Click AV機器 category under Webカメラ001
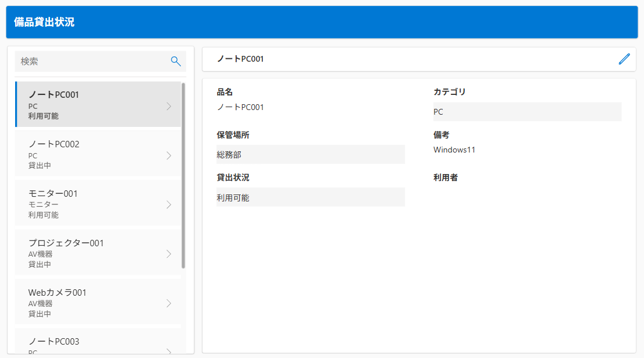The height and width of the screenshot is (358, 644). tap(40, 304)
